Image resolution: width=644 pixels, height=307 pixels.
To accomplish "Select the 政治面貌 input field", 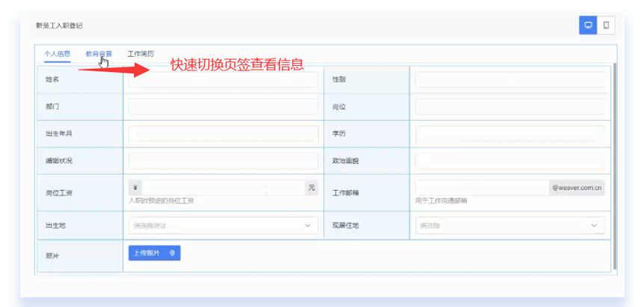I will click(509, 160).
